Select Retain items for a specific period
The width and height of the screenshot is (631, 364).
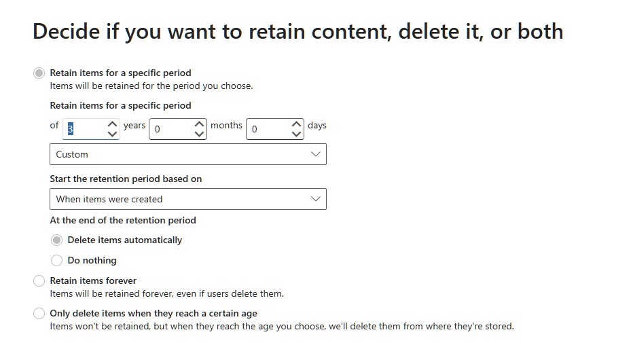(x=39, y=73)
